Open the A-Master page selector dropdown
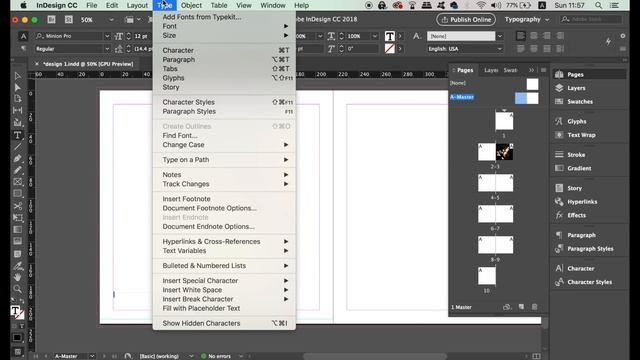 pyautogui.click(x=92, y=356)
